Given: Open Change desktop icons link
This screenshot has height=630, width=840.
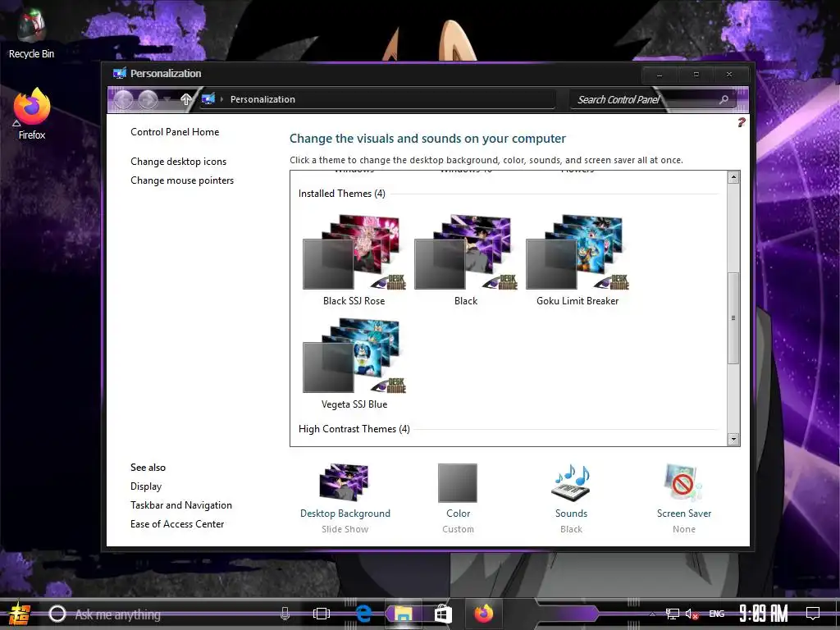Looking at the screenshot, I should point(178,162).
